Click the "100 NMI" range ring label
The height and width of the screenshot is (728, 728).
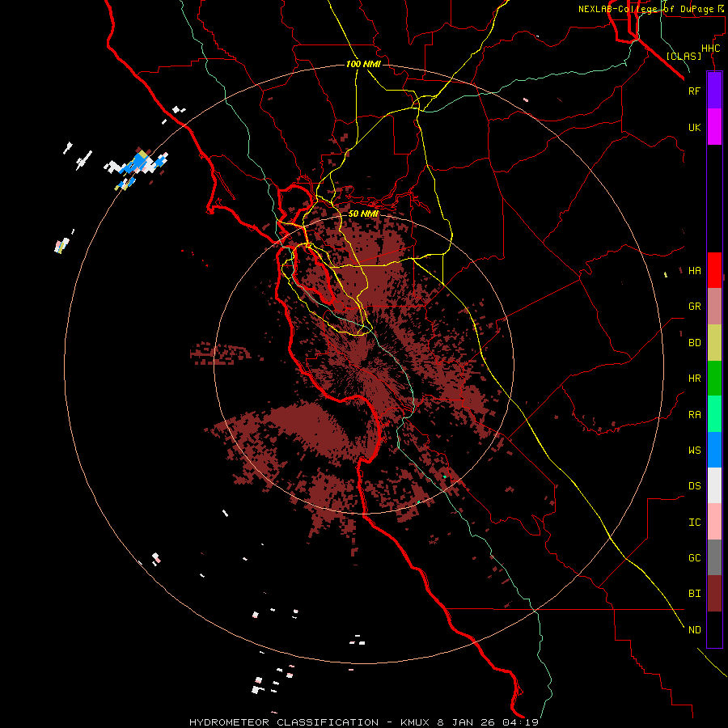pyautogui.click(x=363, y=64)
